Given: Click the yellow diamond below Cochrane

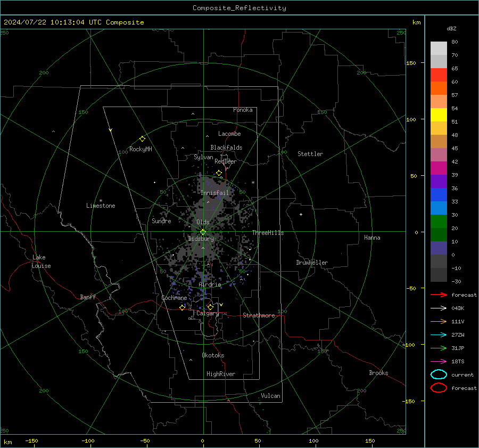Looking at the screenshot, I should click(182, 307).
